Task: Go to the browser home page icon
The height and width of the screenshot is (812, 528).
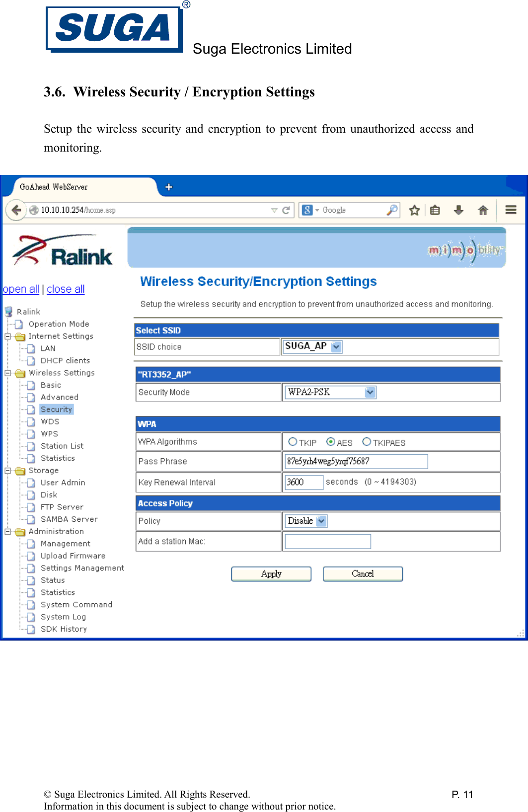Action: (x=483, y=210)
